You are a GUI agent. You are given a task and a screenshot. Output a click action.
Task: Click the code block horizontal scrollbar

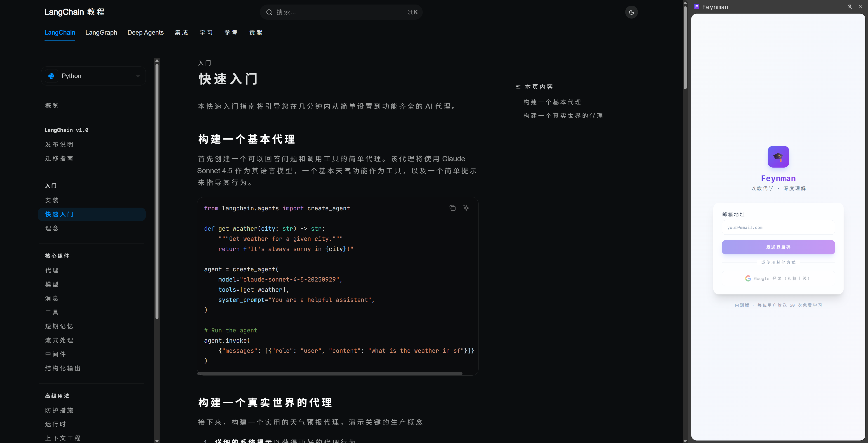[x=330, y=374]
